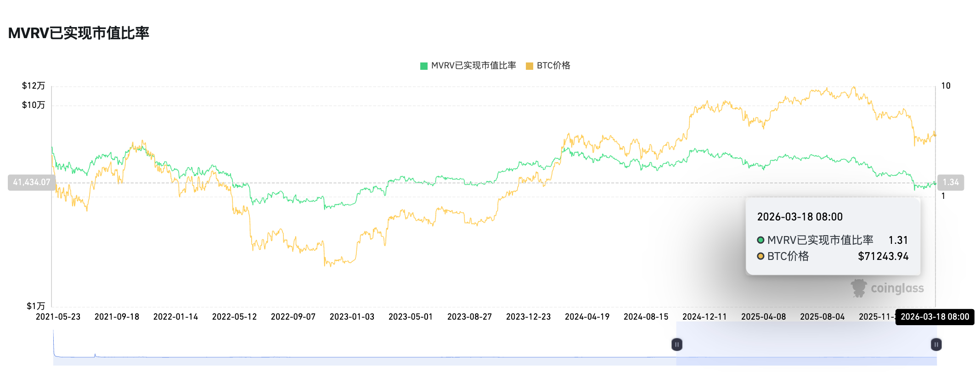
Task: Click the coinglass watermark text
Action: [897, 288]
